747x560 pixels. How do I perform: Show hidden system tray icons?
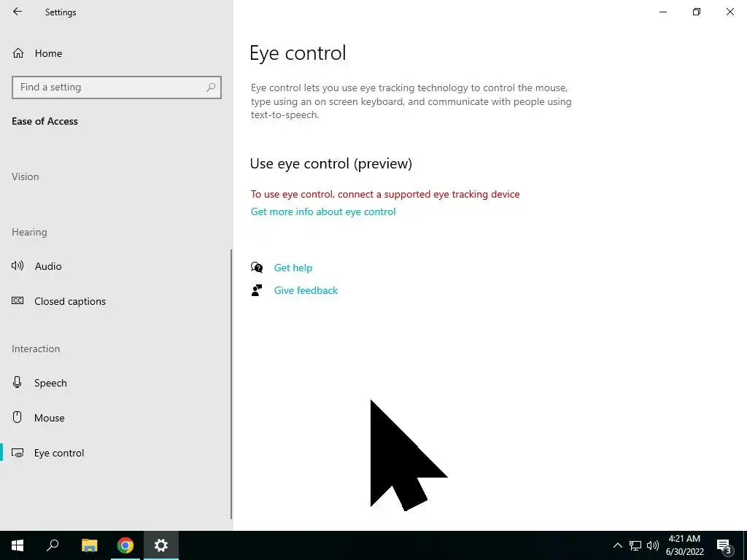617,545
